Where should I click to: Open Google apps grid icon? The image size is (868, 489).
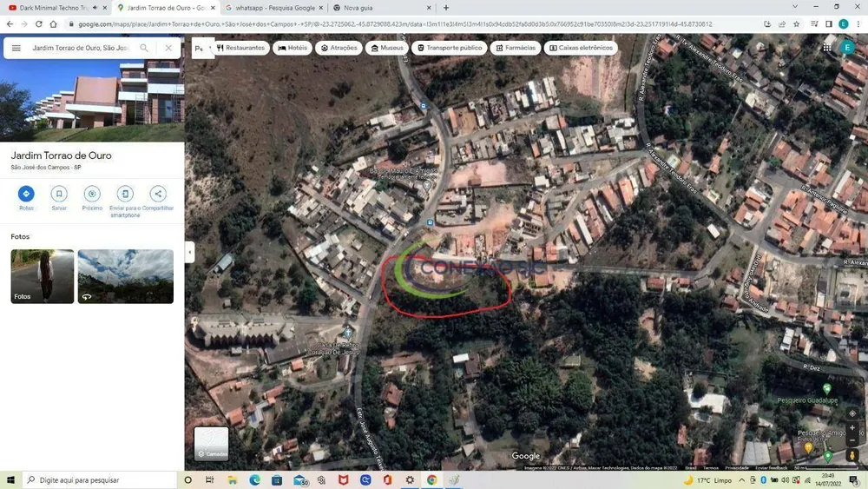coord(826,48)
